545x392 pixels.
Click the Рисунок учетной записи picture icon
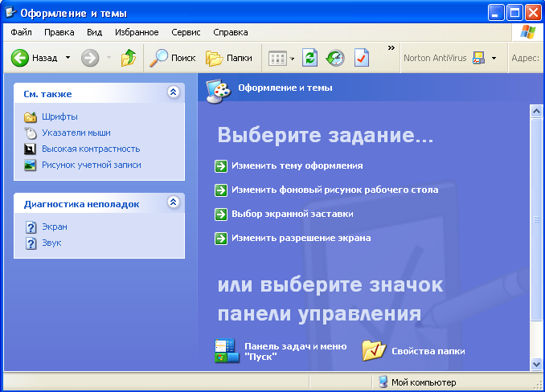pos(31,165)
